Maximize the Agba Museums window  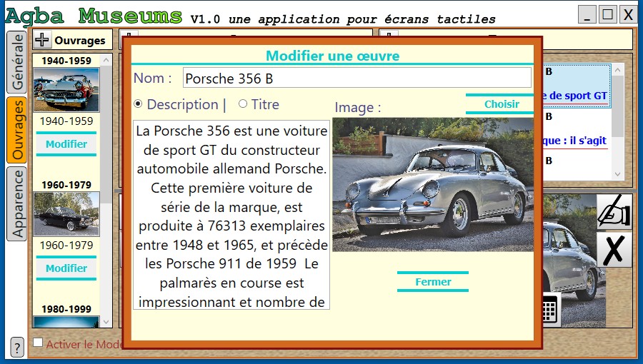(x=607, y=14)
